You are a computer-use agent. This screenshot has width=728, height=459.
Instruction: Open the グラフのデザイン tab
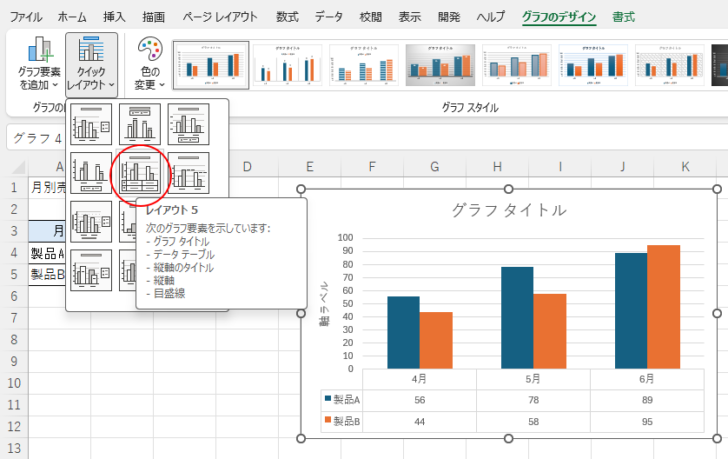pyautogui.click(x=559, y=17)
